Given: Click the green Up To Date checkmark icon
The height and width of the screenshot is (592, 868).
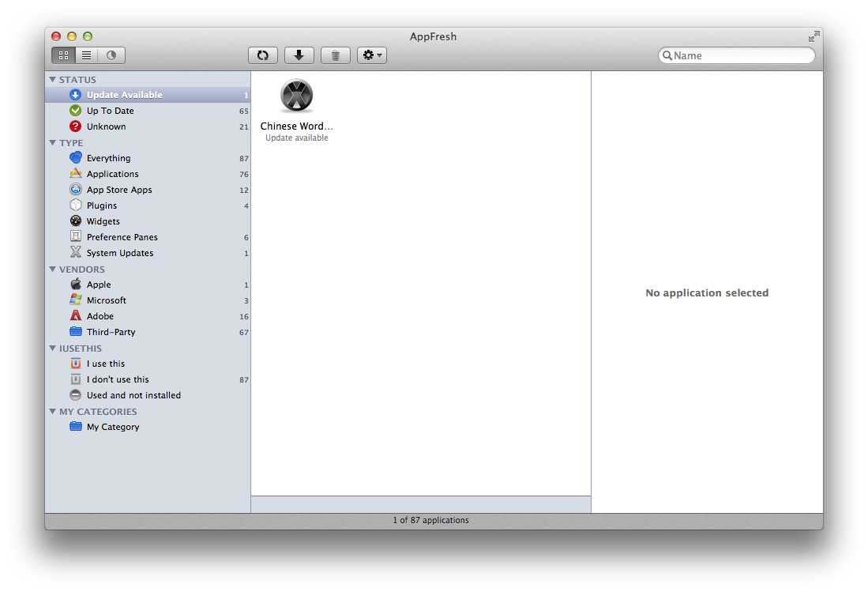Looking at the screenshot, I should (x=76, y=111).
